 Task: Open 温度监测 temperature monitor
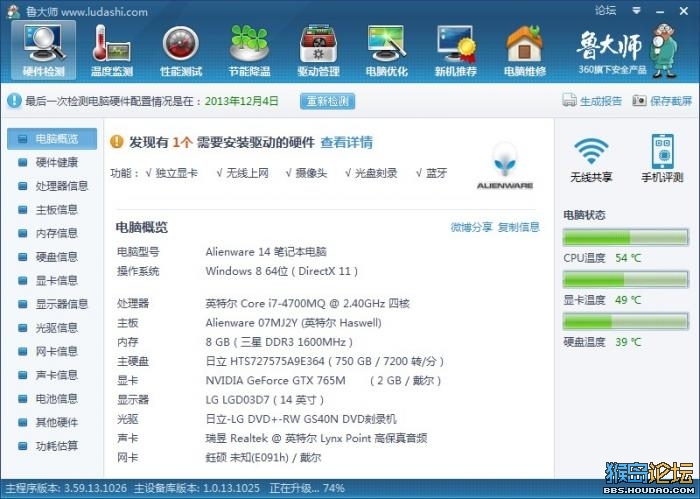click(112, 50)
